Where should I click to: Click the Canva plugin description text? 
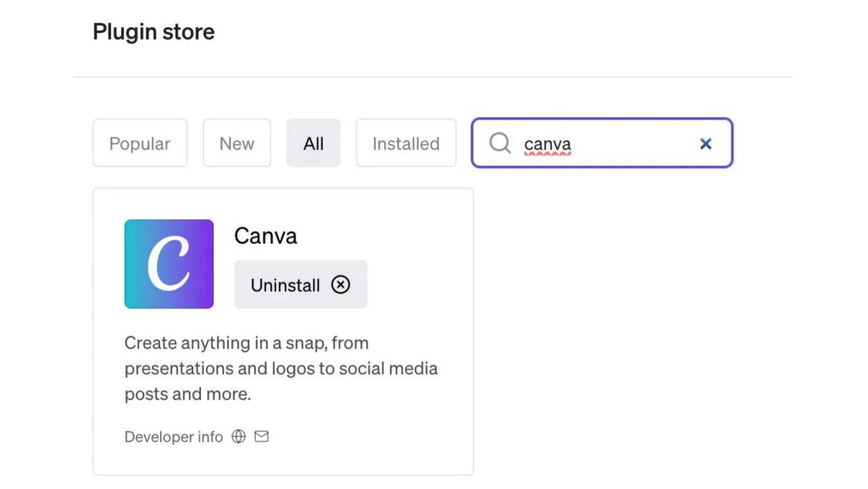pos(281,368)
